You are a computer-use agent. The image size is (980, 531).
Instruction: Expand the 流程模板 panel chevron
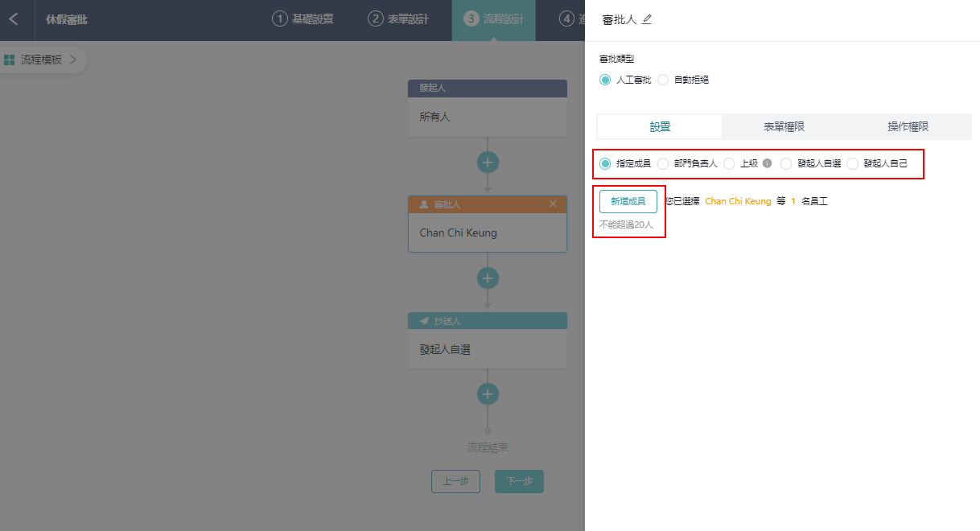pyautogui.click(x=73, y=60)
